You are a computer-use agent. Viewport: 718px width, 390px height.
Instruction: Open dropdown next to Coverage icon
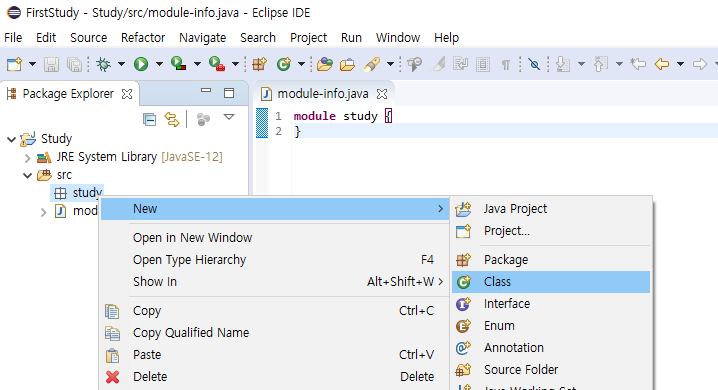(x=197, y=64)
